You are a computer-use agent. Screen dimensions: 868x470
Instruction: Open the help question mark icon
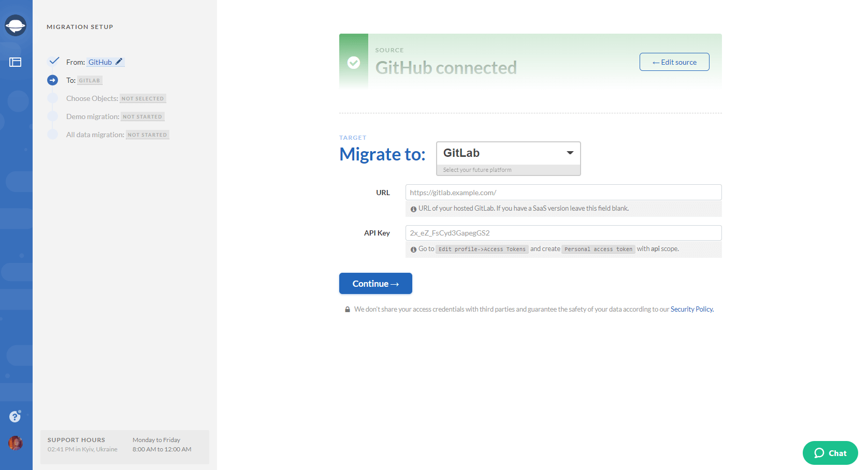15,416
